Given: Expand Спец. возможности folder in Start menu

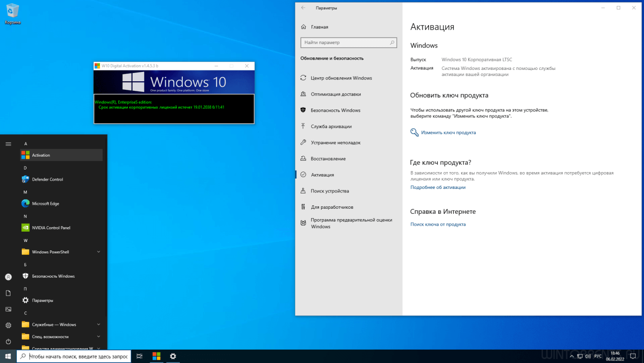Looking at the screenshot, I should click(x=61, y=337).
